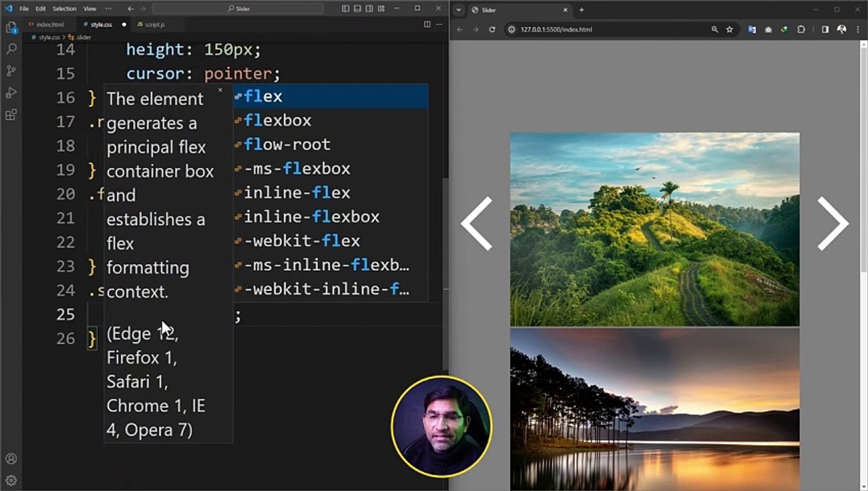Image resolution: width=868 pixels, height=491 pixels.
Task: Open the Selection menu
Action: tap(64, 9)
